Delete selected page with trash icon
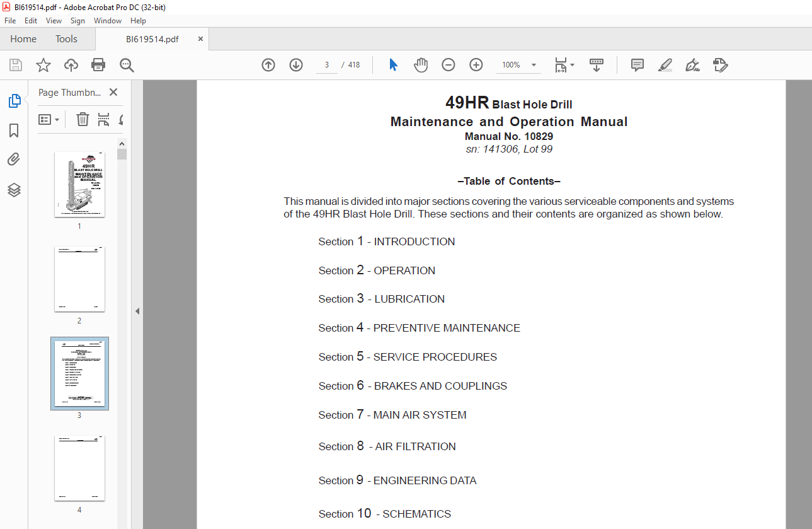Viewport: 812px width, 529px height. point(83,119)
